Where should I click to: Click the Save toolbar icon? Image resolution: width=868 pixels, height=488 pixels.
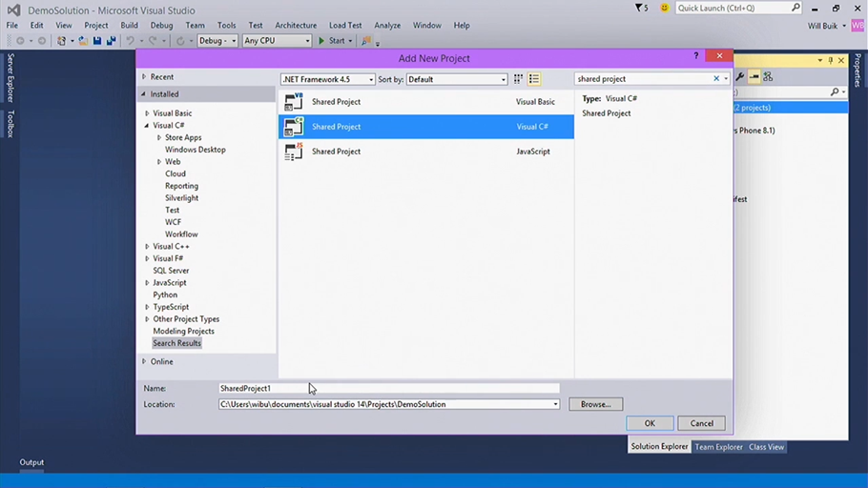(x=97, y=41)
